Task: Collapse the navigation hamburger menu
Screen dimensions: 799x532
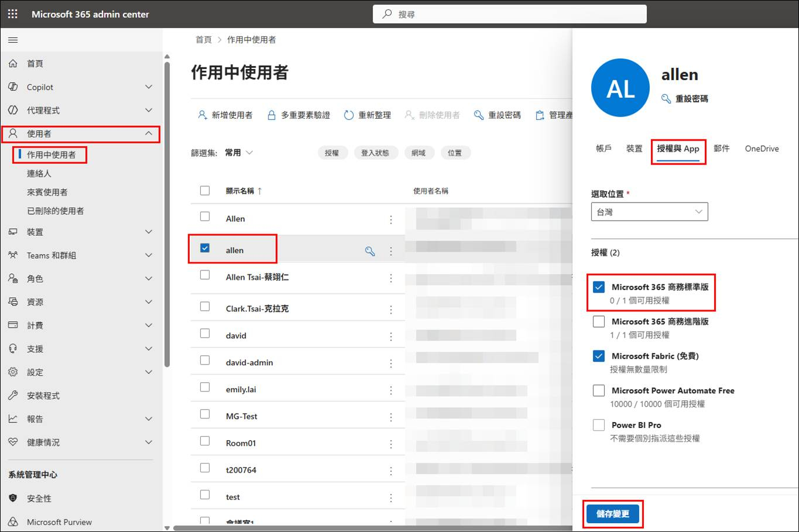Action: tap(13, 40)
